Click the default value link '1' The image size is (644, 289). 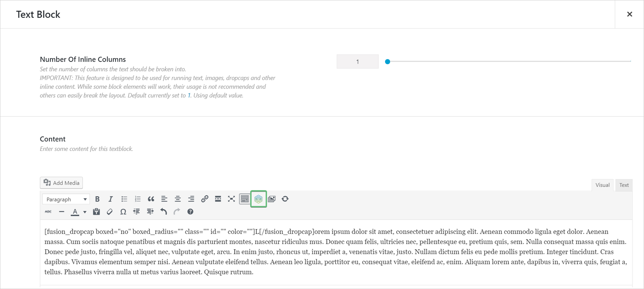coord(189,96)
